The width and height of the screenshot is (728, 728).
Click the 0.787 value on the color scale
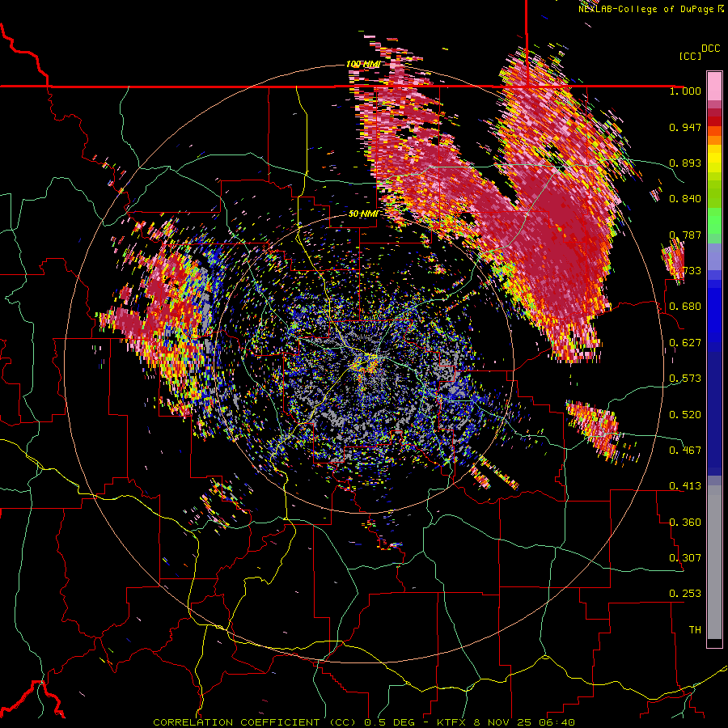pos(685,235)
